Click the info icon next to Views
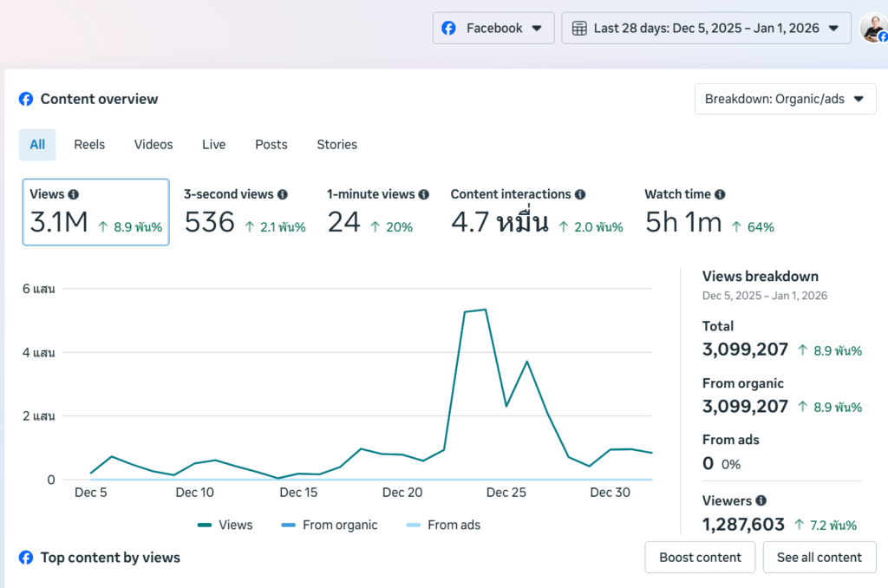Viewport: 888px width, 588px height. point(74,195)
